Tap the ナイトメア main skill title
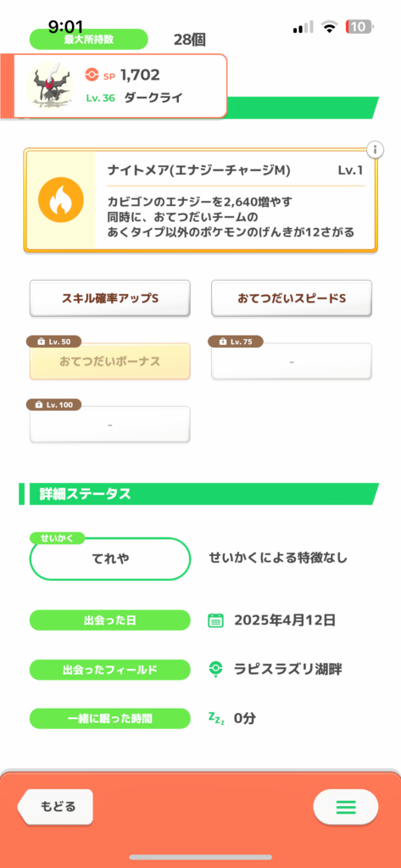 coord(199,170)
